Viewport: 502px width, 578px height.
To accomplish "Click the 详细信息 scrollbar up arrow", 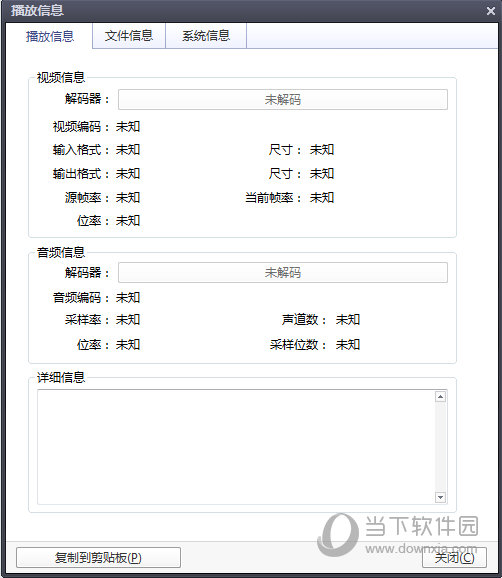I will click(x=440, y=397).
